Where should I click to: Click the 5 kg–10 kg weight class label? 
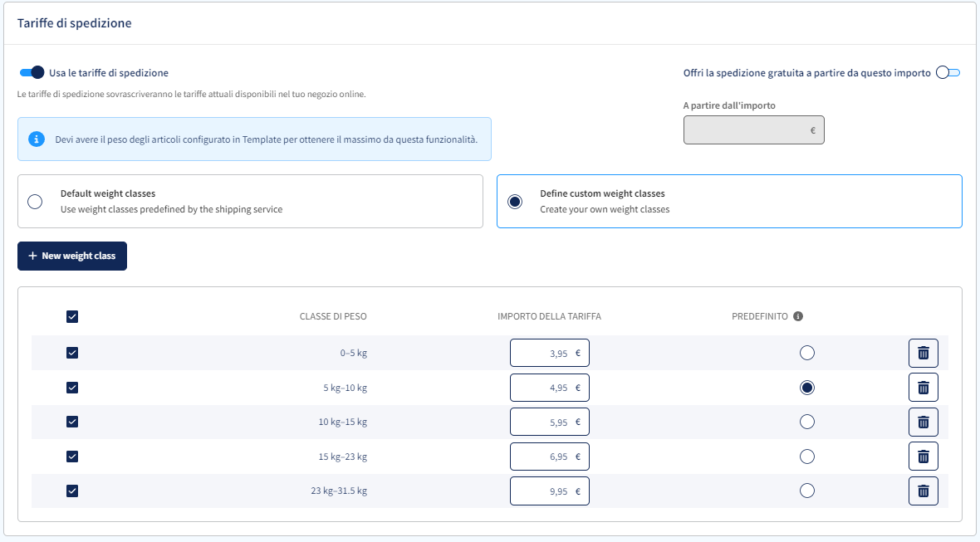[345, 388]
